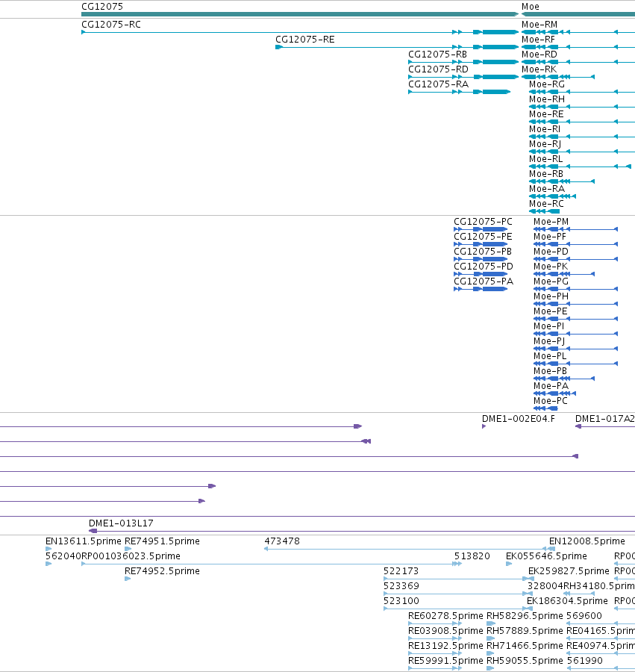Click the Moe-PK protein label
The height and width of the screenshot is (672, 635).
[x=551, y=267]
